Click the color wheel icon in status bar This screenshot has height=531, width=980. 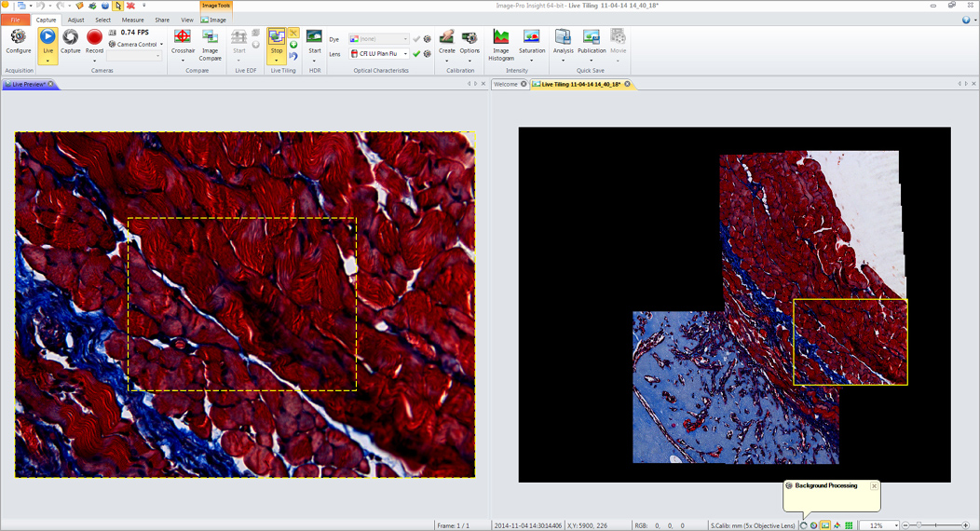click(x=814, y=525)
